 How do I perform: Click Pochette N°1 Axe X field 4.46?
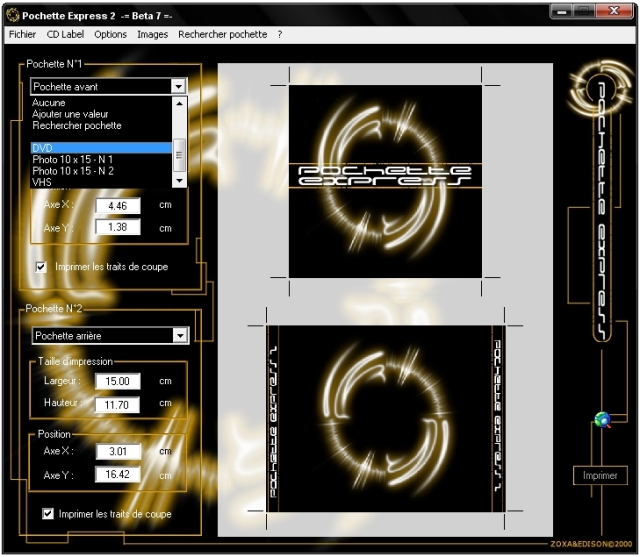118,206
